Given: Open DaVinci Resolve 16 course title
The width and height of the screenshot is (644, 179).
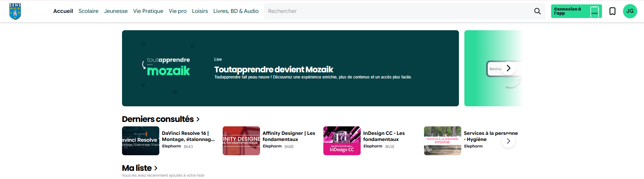Looking at the screenshot, I should (188, 136).
